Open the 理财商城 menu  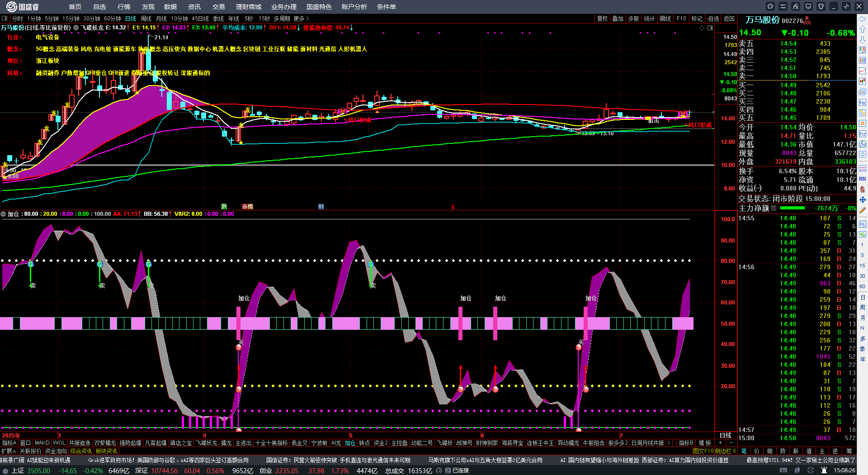[249, 7]
